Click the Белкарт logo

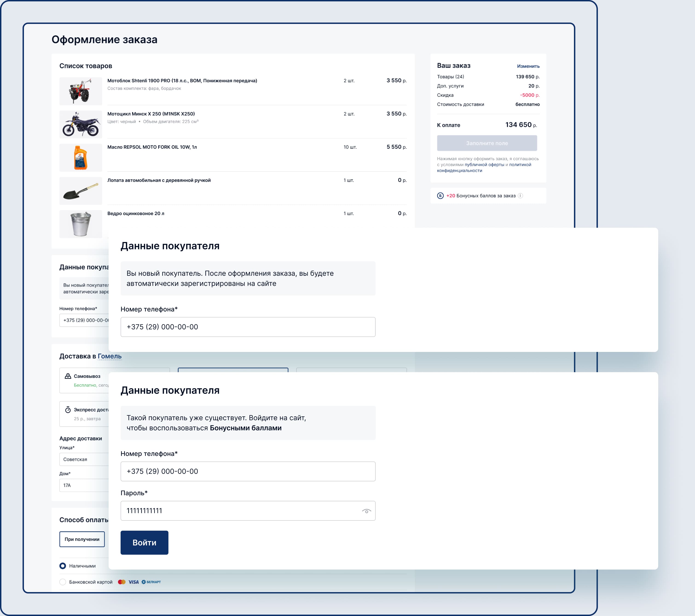[x=151, y=582]
